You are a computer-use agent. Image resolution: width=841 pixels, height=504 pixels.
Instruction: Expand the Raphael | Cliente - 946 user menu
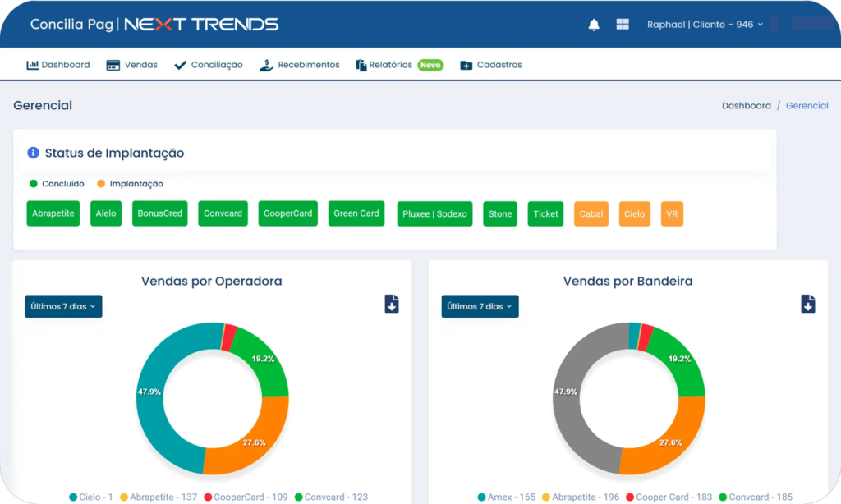(x=705, y=24)
